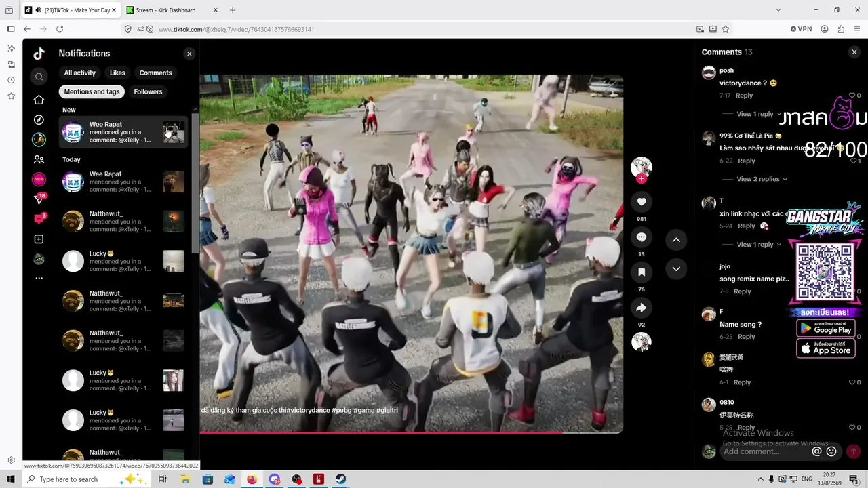Insert a mention with the @ icon
Viewport: 868px width, 488px height.
point(816,451)
